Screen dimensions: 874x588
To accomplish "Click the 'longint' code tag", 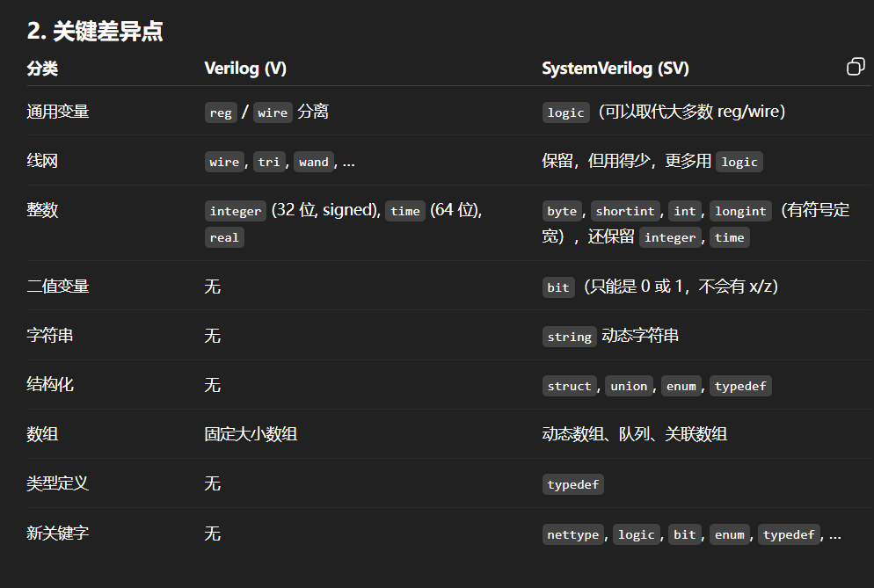I will (x=740, y=211).
